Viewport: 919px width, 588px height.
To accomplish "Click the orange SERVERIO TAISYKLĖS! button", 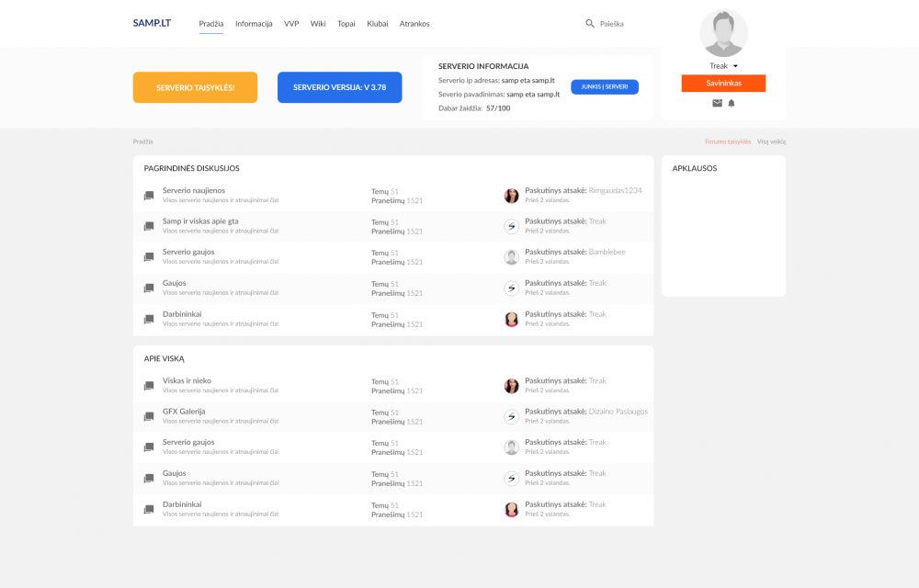I will tap(195, 87).
